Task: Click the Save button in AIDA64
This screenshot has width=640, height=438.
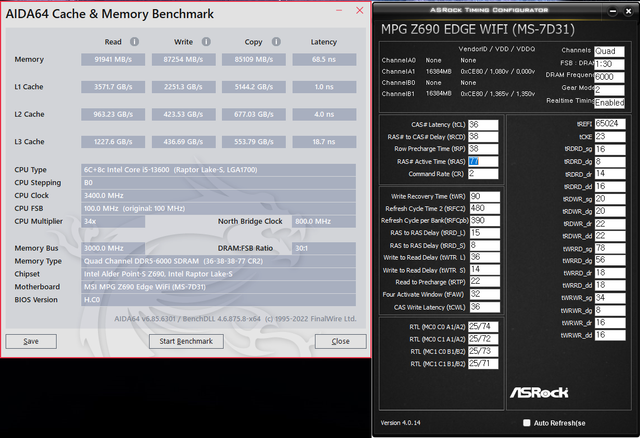Action: click(31, 341)
